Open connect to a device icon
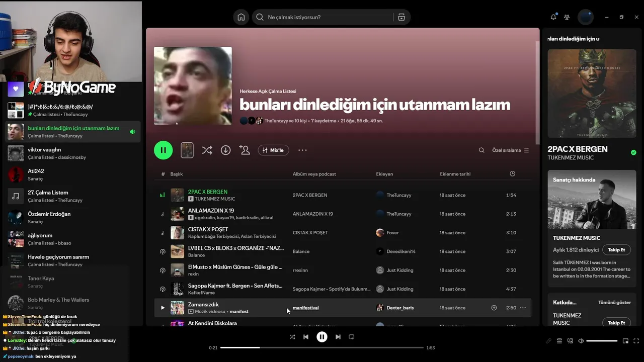 [570, 341]
